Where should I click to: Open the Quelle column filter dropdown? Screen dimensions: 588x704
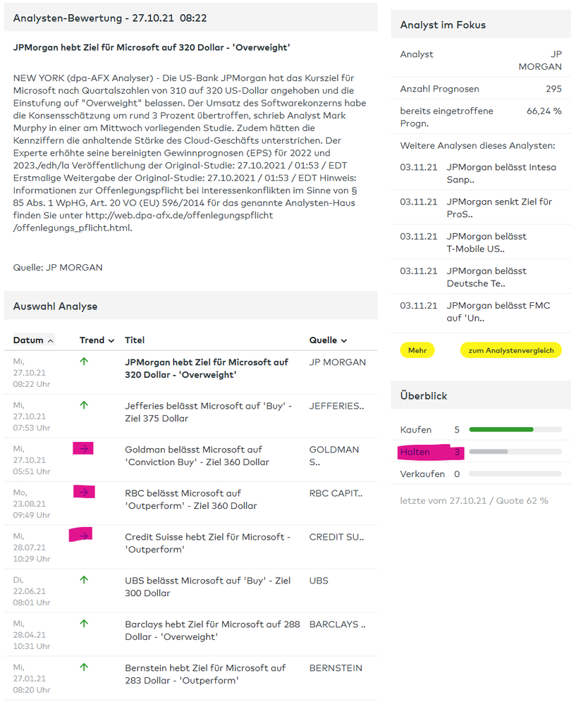328,340
